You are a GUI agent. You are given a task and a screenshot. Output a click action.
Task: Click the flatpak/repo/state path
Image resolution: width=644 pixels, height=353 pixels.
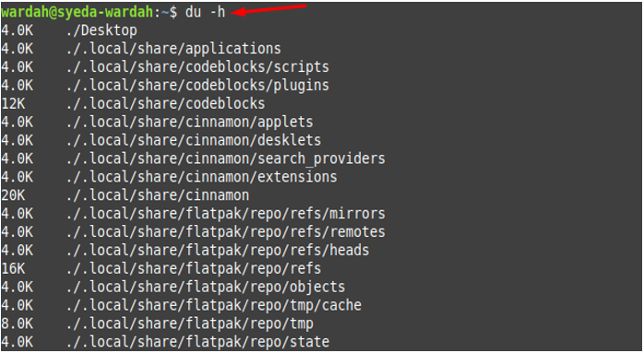[197, 342]
